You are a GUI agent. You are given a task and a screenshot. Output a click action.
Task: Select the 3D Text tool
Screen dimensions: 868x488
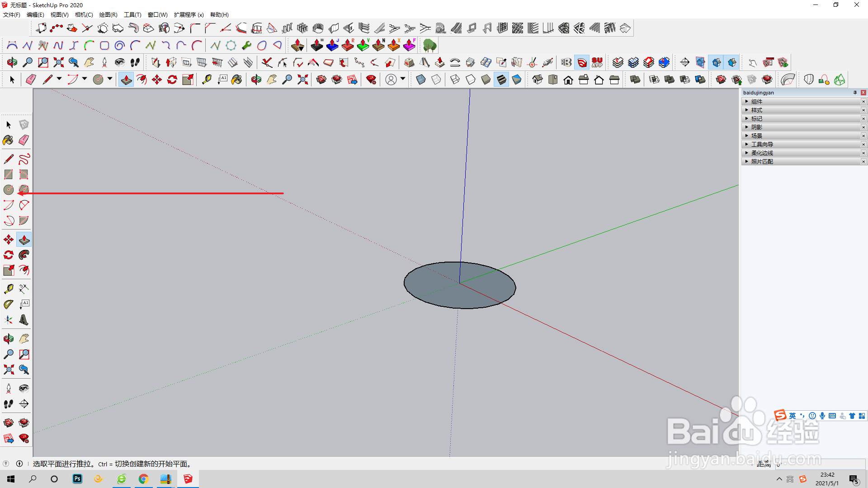pyautogui.click(x=24, y=320)
